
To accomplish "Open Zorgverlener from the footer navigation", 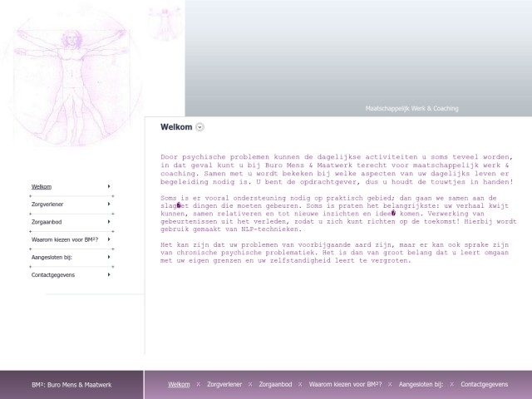I will pyautogui.click(x=224, y=385).
